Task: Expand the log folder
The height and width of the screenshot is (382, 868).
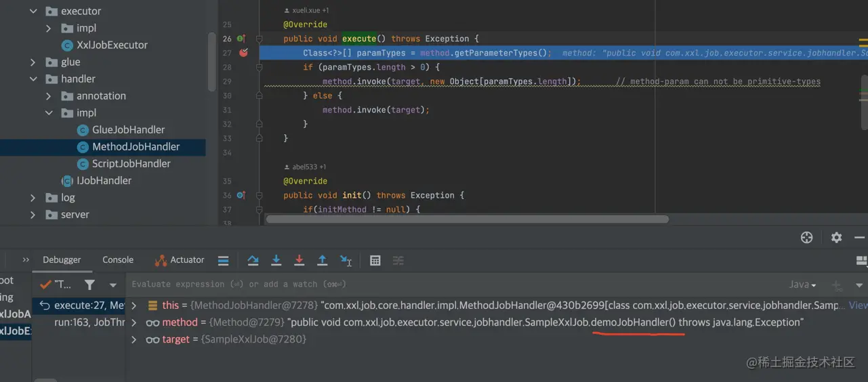Action: pos(33,198)
